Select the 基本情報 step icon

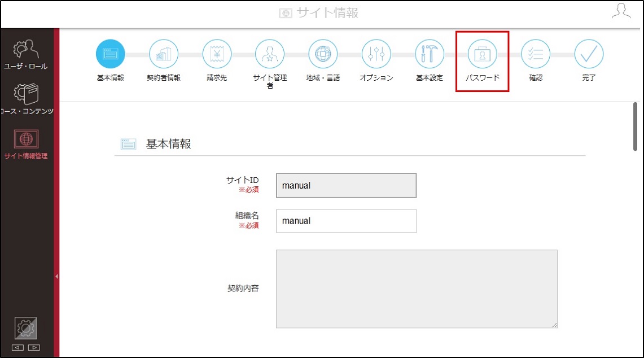[x=111, y=54]
